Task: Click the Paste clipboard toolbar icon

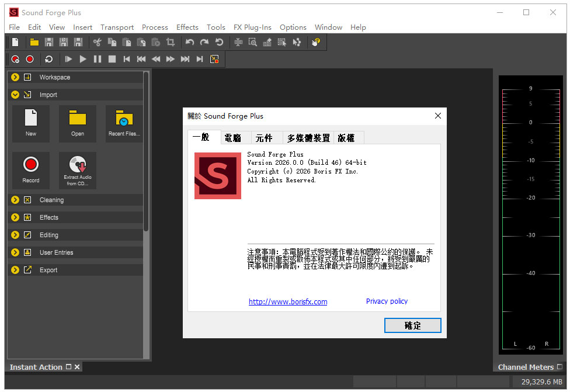Action: pyautogui.click(x=127, y=42)
